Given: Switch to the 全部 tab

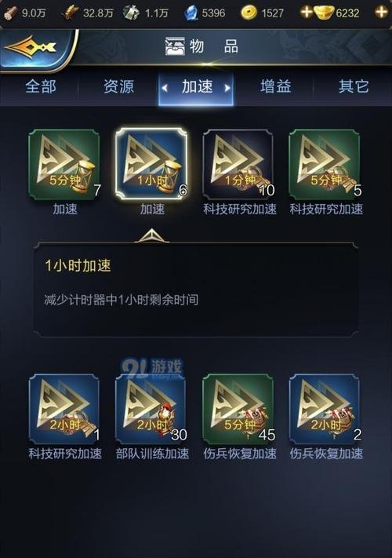Looking at the screenshot, I should point(41,86).
